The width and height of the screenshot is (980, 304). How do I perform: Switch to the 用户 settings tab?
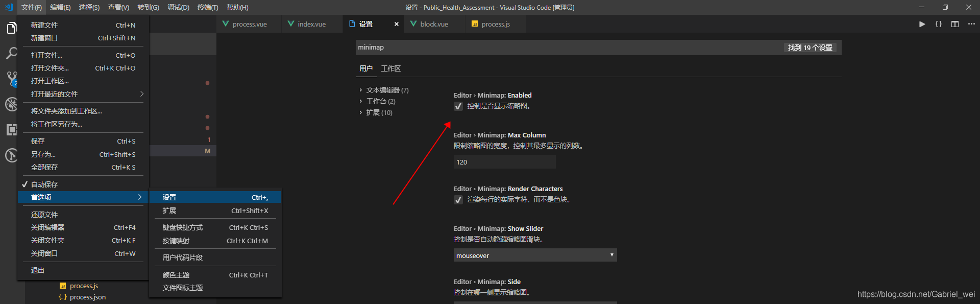[x=366, y=68]
